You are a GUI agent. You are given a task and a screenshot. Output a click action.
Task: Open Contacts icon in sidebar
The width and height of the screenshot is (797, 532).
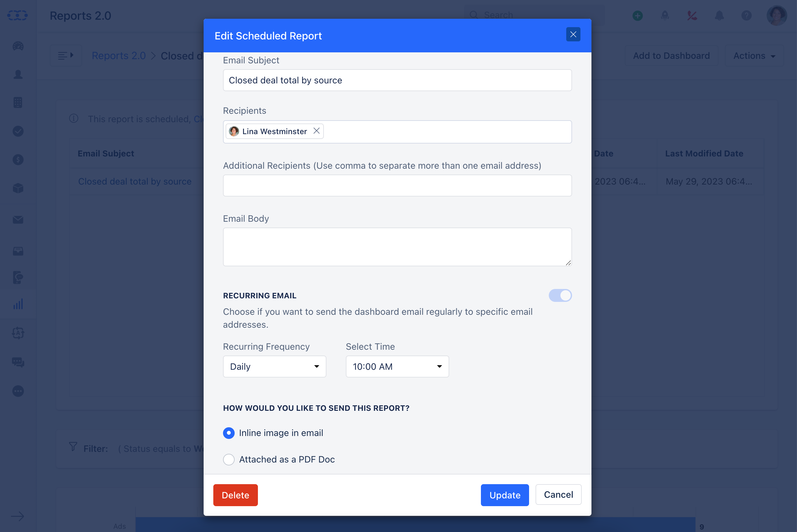coord(18,74)
